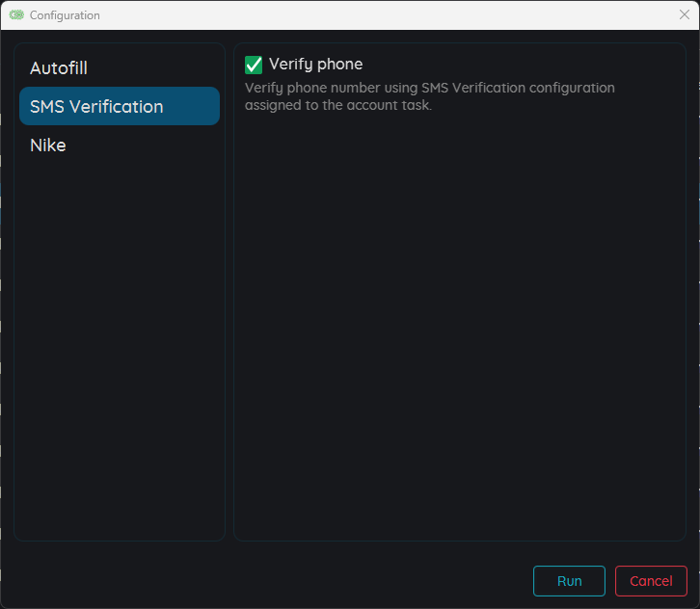The width and height of the screenshot is (700, 609).
Task: Click the green app icon in title bar
Action: click(16, 15)
